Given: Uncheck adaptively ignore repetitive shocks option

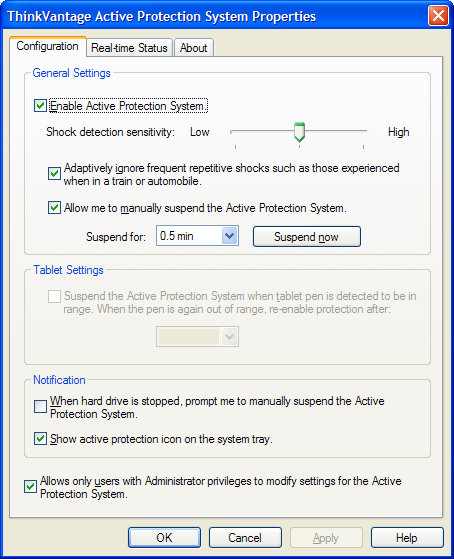Looking at the screenshot, I should 54,174.
